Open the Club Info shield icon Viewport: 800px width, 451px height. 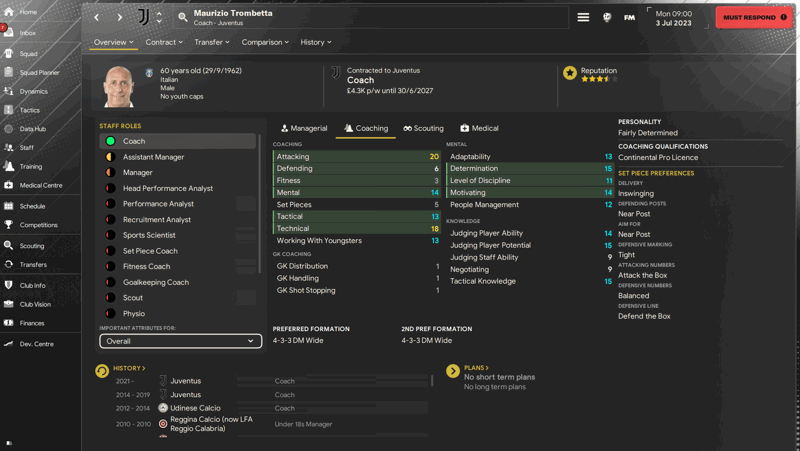pyautogui.click(x=9, y=285)
